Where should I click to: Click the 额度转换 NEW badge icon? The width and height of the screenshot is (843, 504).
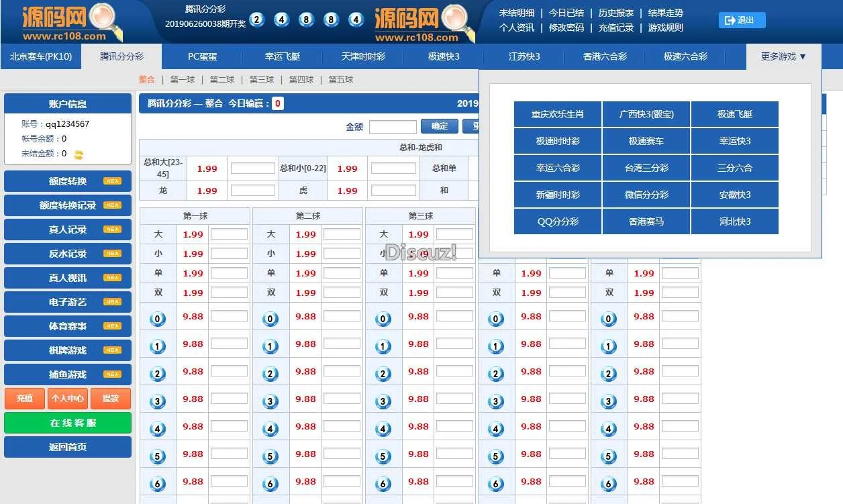112,181
